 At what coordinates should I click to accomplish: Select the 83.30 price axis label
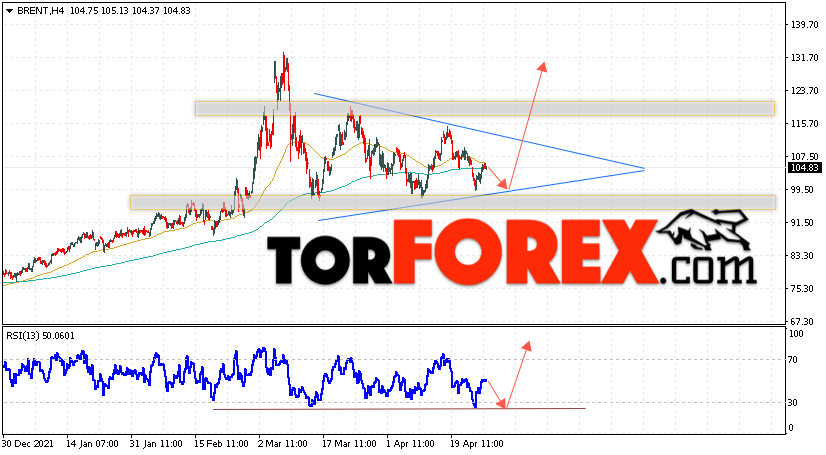[x=804, y=255]
